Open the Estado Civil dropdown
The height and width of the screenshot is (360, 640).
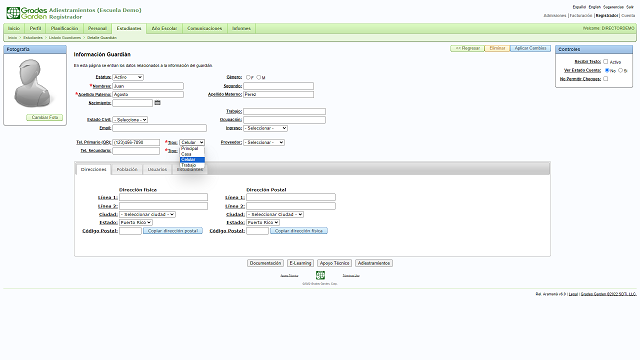[130, 120]
